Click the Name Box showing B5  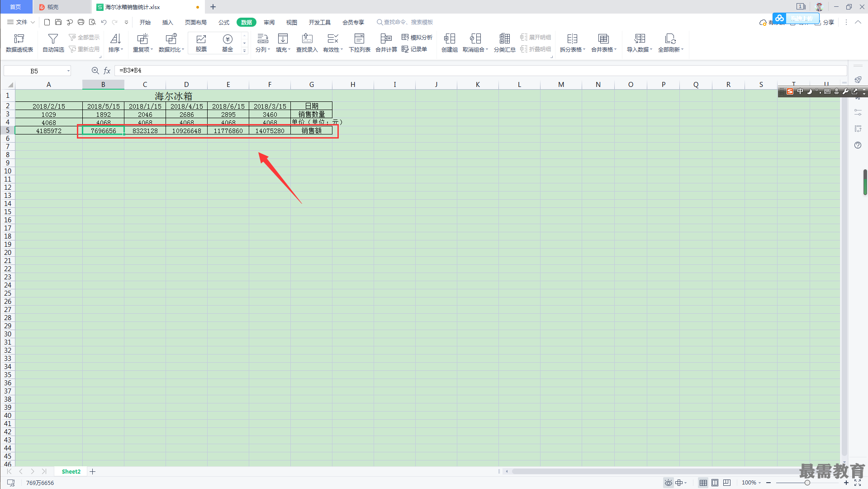pos(37,71)
